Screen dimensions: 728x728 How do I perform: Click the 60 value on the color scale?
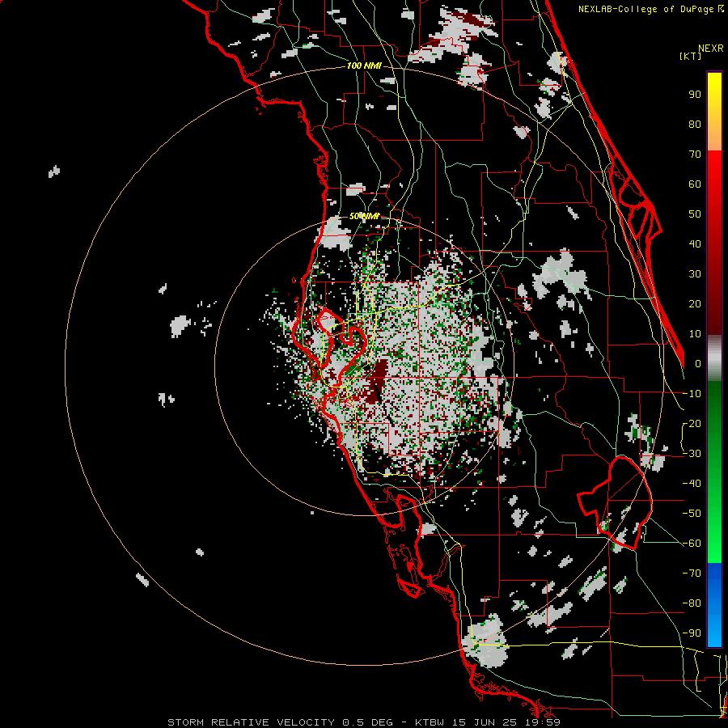pyautogui.click(x=695, y=184)
